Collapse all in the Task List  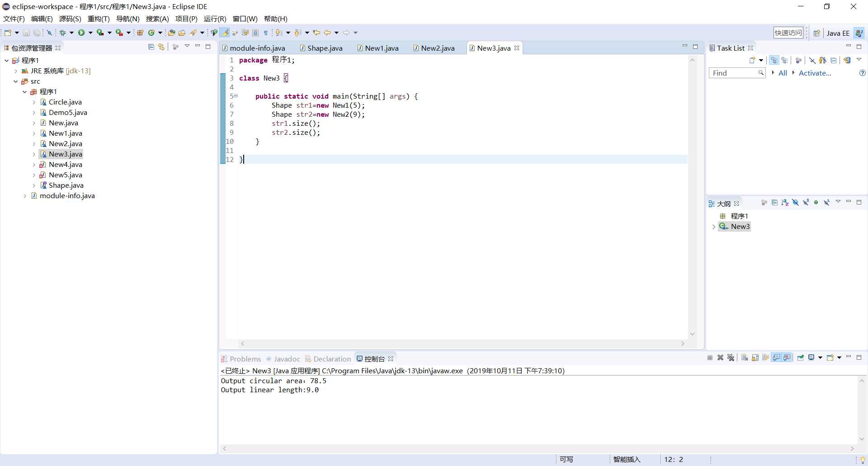(x=834, y=60)
